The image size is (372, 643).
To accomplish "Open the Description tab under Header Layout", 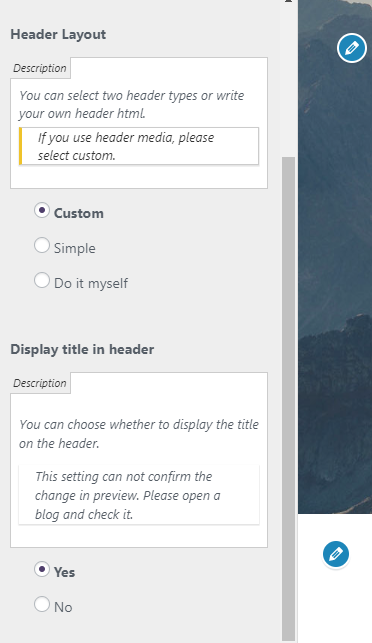I will 40,68.
